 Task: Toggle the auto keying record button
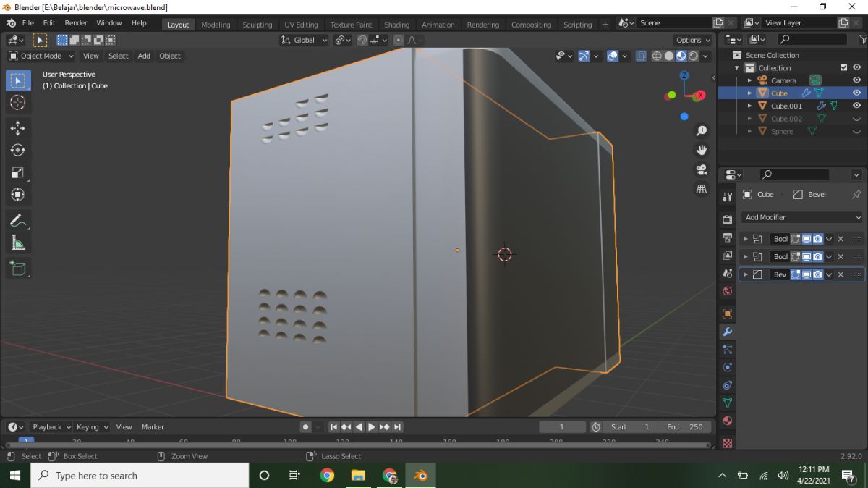coord(305,427)
